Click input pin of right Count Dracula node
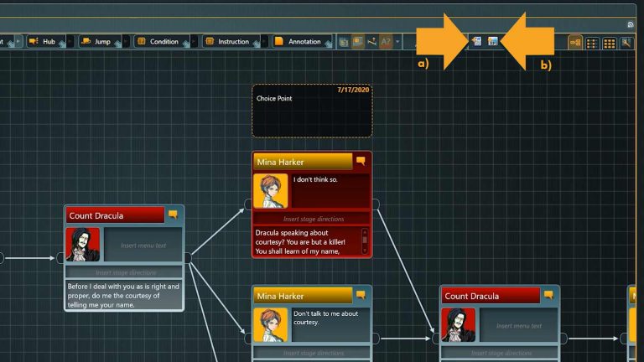 click(436, 339)
